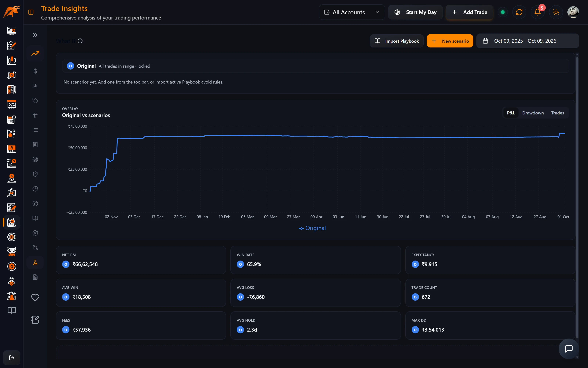This screenshot has height=368, width=588.
Task: Click the logout icon at bottom left
Action: pos(12,358)
